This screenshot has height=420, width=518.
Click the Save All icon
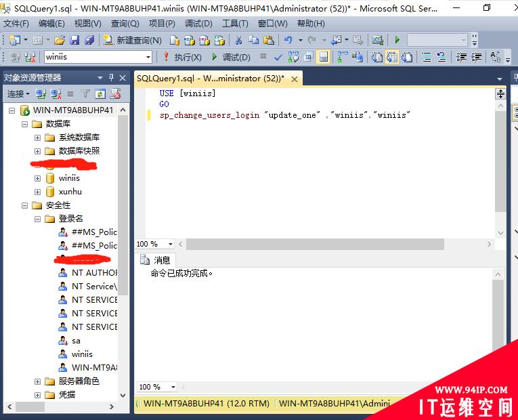(x=89, y=41)
